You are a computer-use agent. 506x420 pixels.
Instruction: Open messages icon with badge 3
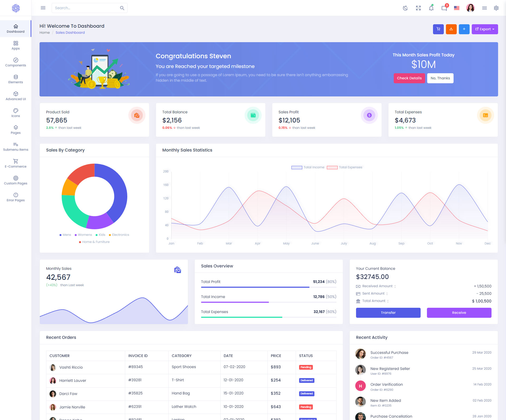(x=444, y=8)
